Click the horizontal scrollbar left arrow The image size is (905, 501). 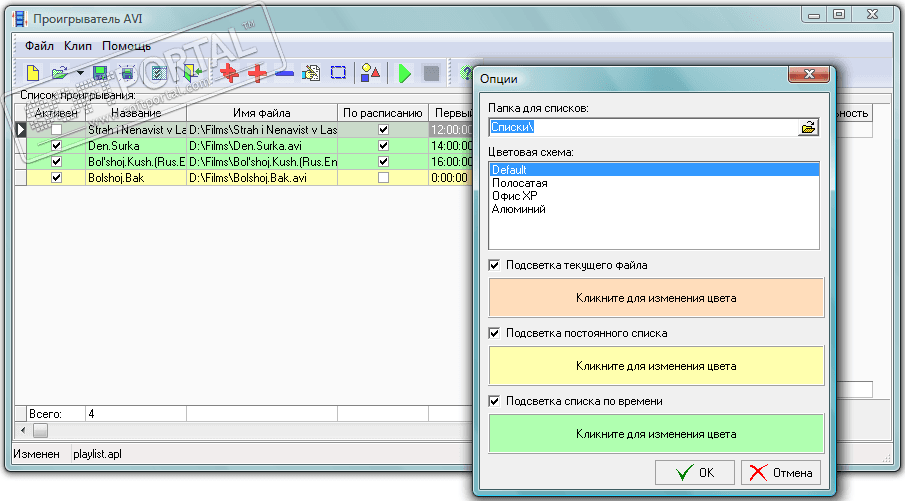[x=23, y=430]
